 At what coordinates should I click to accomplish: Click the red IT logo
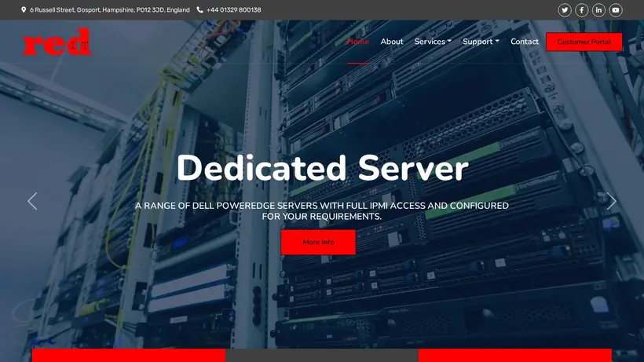57,42
